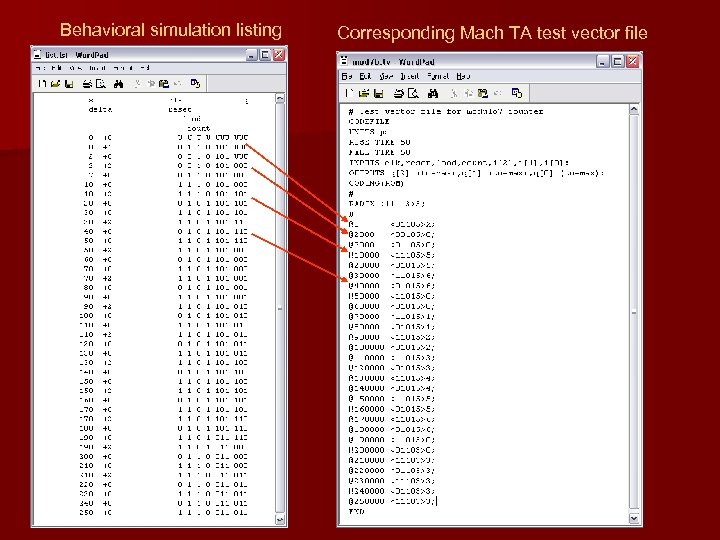Open Format menu in right WordPad window
The width and height of the screenshot is (720, 540).
438,76
